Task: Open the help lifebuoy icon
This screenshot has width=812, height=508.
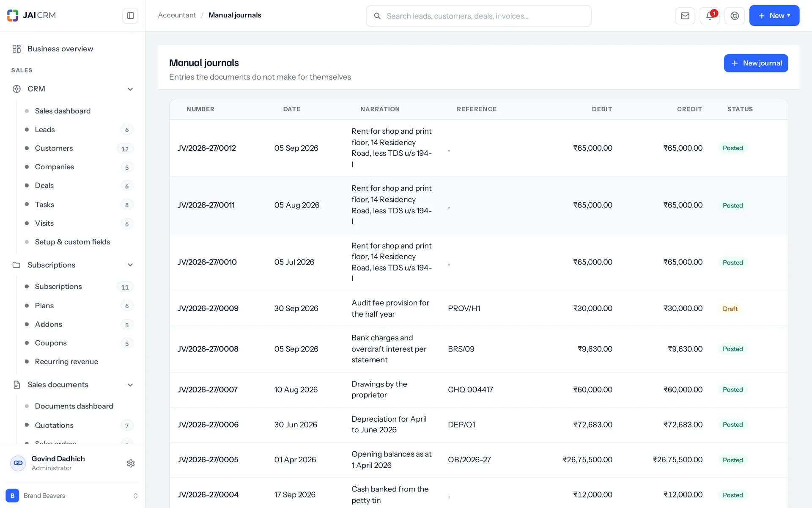Action: 735,16
